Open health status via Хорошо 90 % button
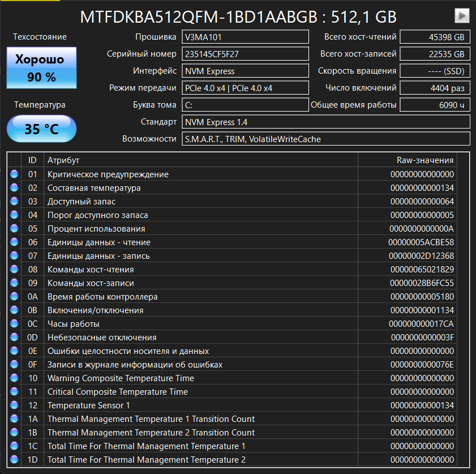 (x=41, y=68)
